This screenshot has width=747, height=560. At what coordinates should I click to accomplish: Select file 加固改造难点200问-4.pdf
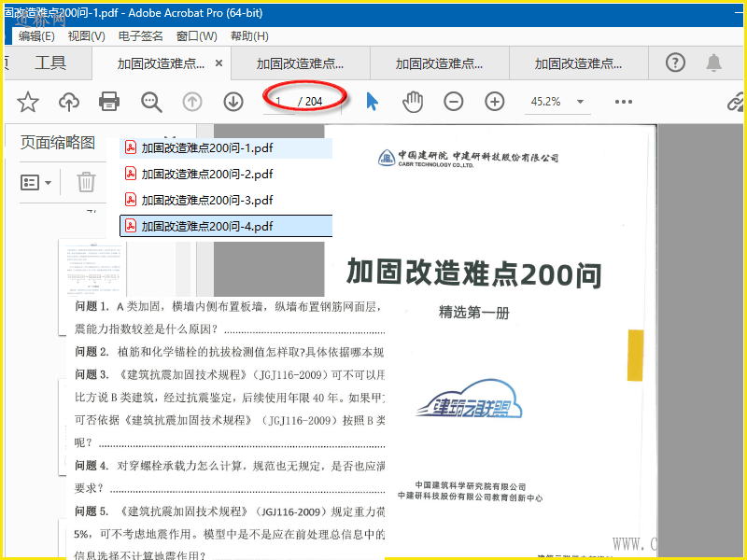pyautogui.click(x=226, y=226)
